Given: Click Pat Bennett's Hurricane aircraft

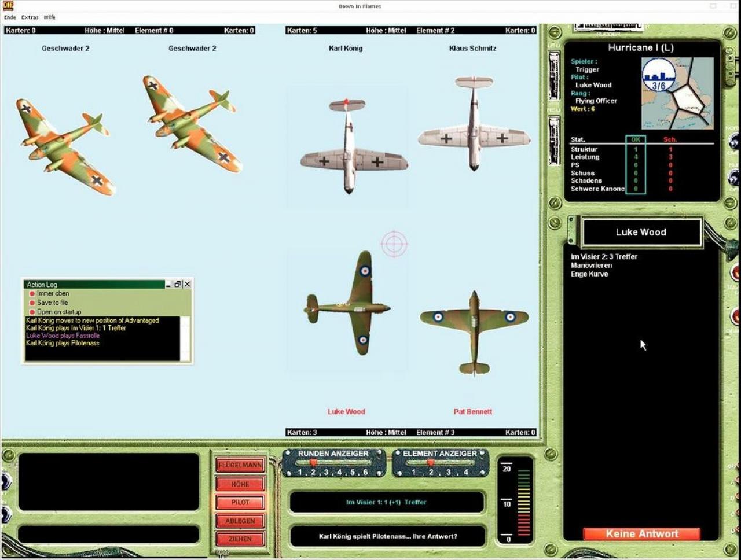Looking at the screenshot, I should [474, 333].
